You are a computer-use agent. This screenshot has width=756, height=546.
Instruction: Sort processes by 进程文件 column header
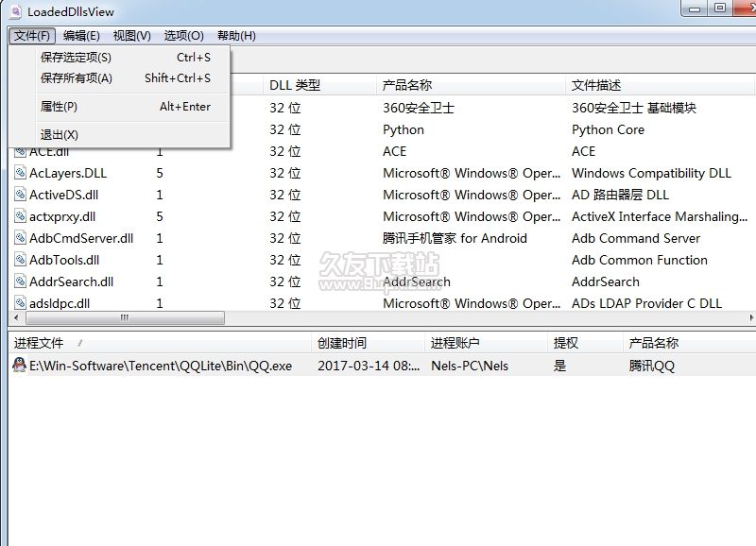coord(159,343)
